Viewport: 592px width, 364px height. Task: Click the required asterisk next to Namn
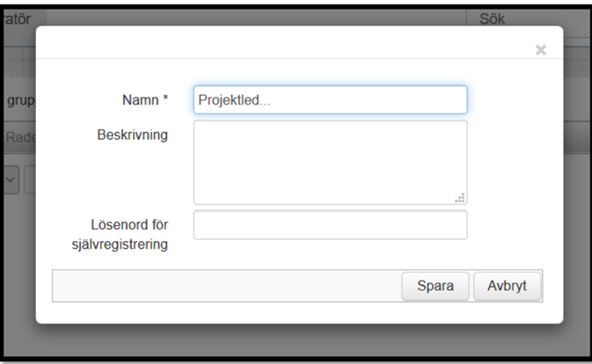pos(165,98)
